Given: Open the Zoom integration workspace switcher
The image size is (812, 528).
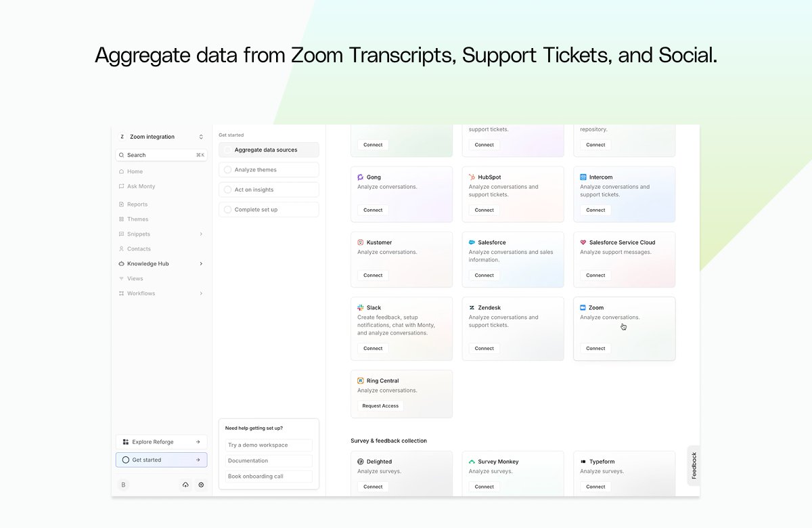Looking at the screenshot, I should pos(161,137).
